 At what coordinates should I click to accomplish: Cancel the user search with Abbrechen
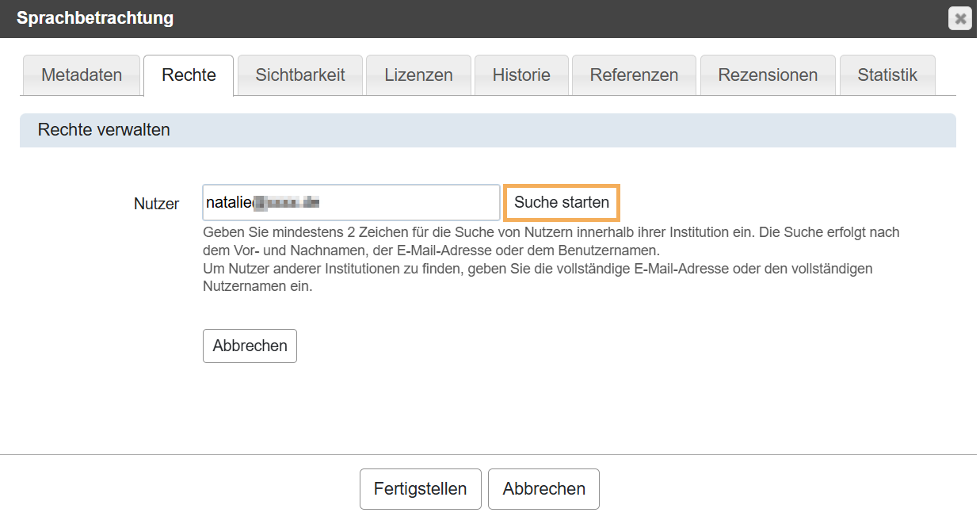click(249, 346)
